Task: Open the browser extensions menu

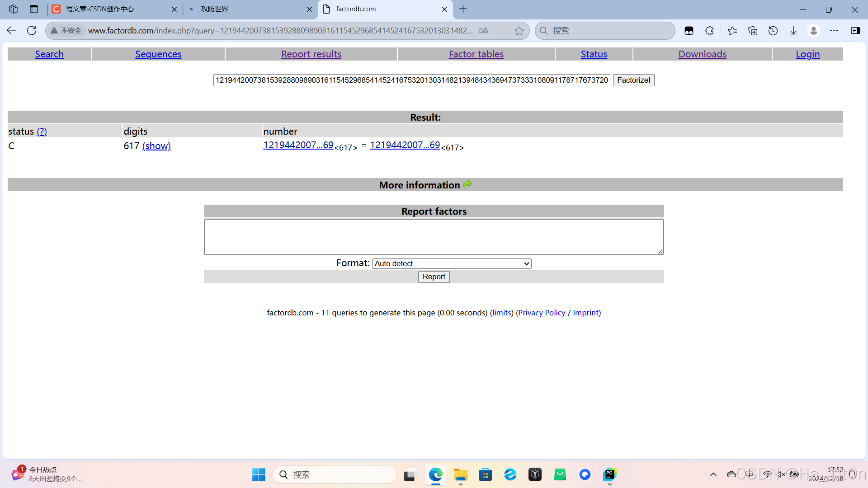Action: (x=709, y=31)
